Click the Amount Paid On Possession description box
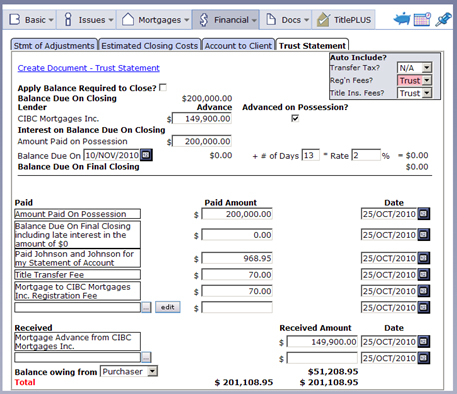 77,214
